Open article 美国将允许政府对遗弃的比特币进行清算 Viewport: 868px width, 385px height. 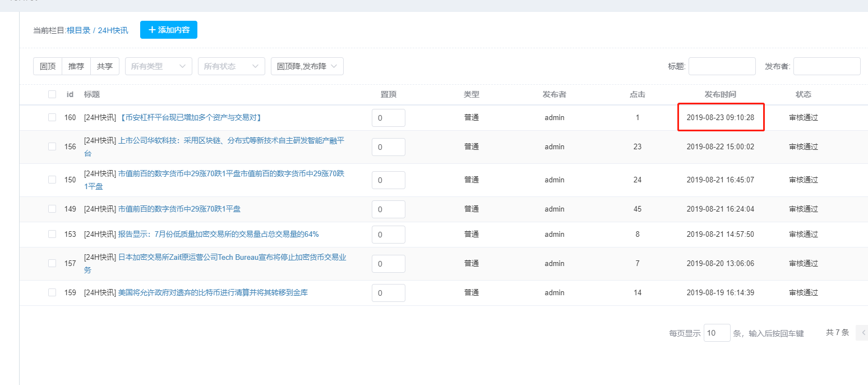(x=213, y=292)
